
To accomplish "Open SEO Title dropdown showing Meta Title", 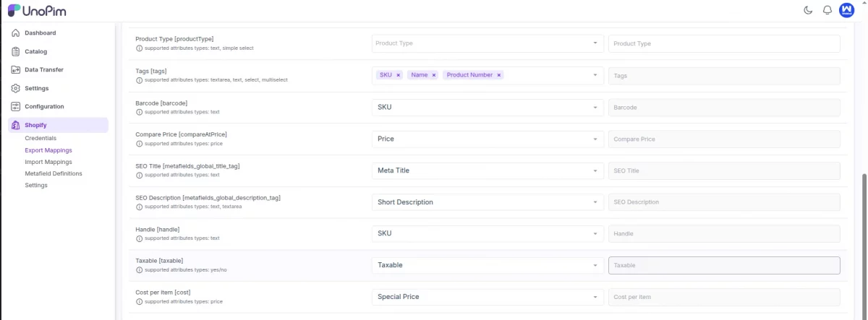I will click(488, 170).
